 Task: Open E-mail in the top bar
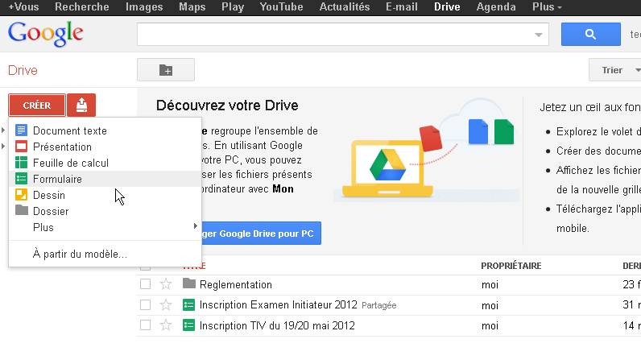click(402, 7)
